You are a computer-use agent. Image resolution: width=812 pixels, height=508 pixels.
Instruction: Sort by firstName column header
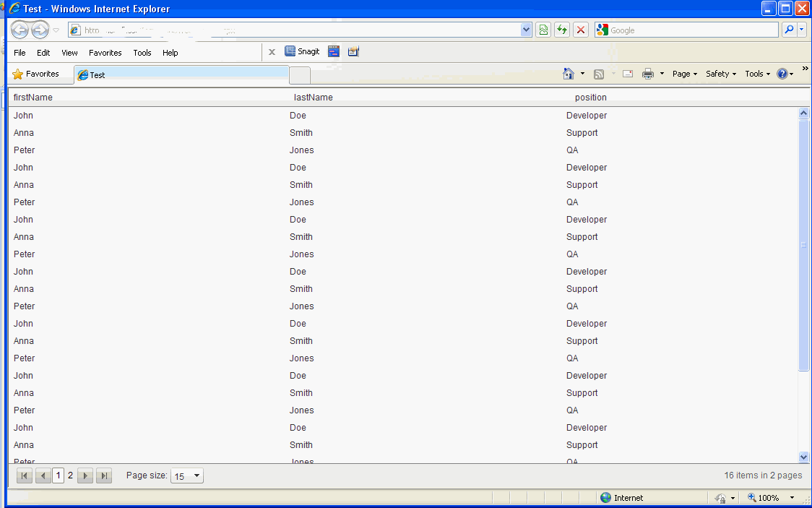click(x=33, y=98)
